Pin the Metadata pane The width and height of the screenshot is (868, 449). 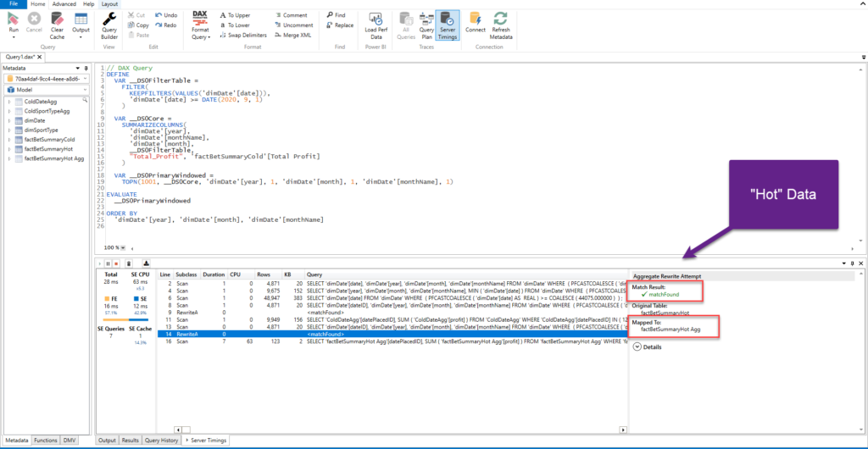86,68
